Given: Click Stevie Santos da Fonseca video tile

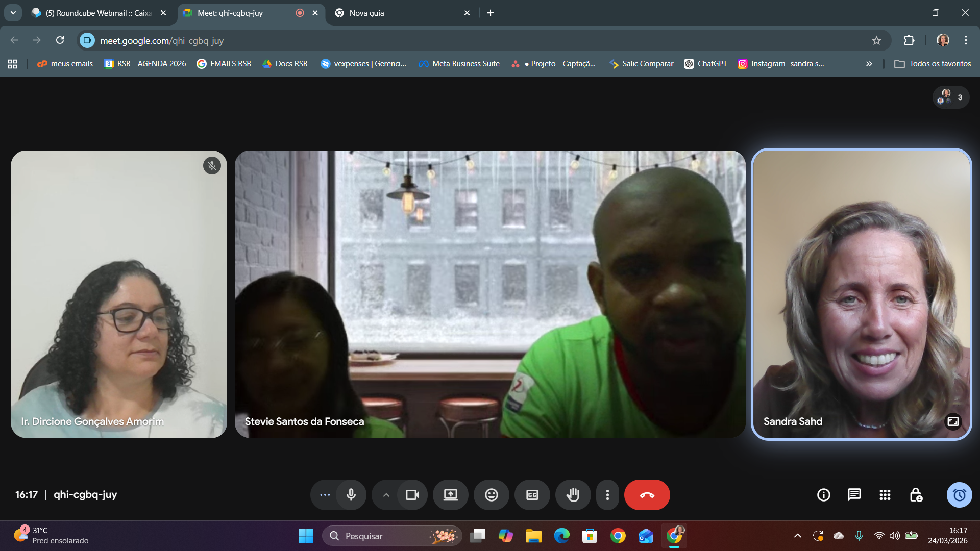Looking at the screenshot, I should (x=489, y=294).
